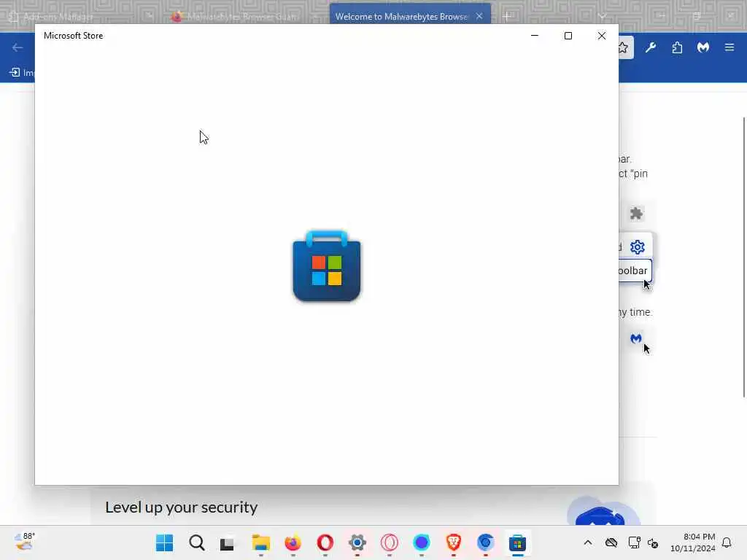The width and height of the screenshot is (747, 560).
Task: Close the Microsoft Store window
Action: tap(602, 36)
